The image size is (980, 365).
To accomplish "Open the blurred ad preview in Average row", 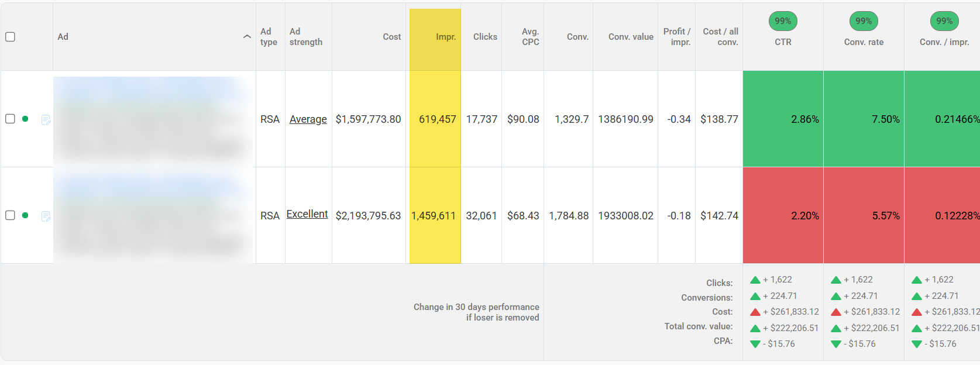I will pos(153,119).
